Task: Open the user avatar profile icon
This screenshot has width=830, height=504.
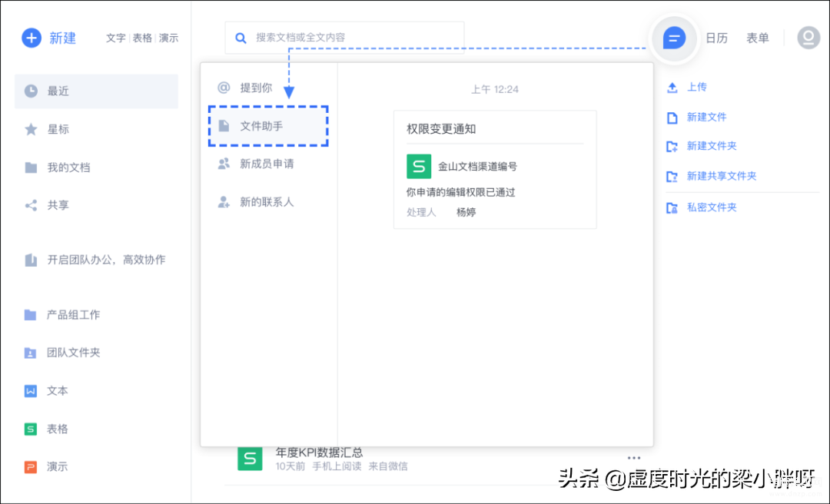Action: click(x=808, y=38)
